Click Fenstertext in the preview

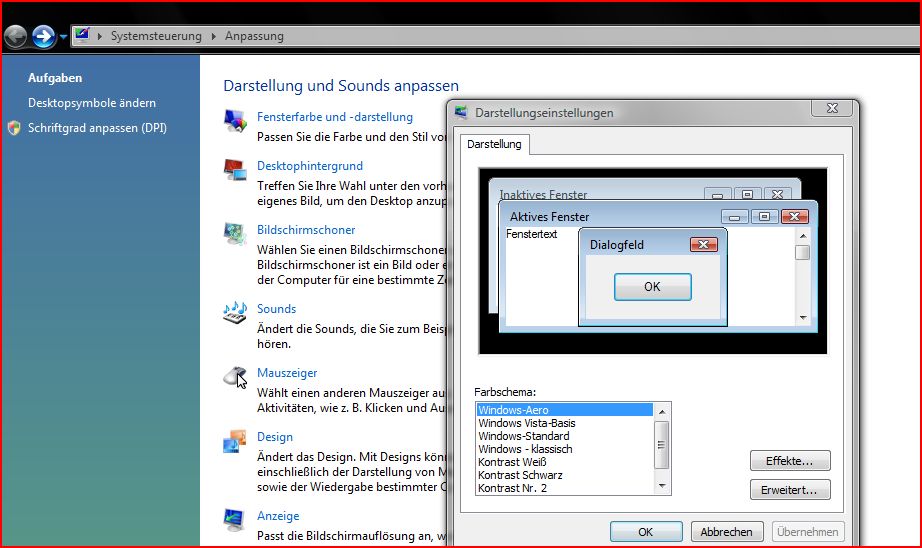(532, 234)
